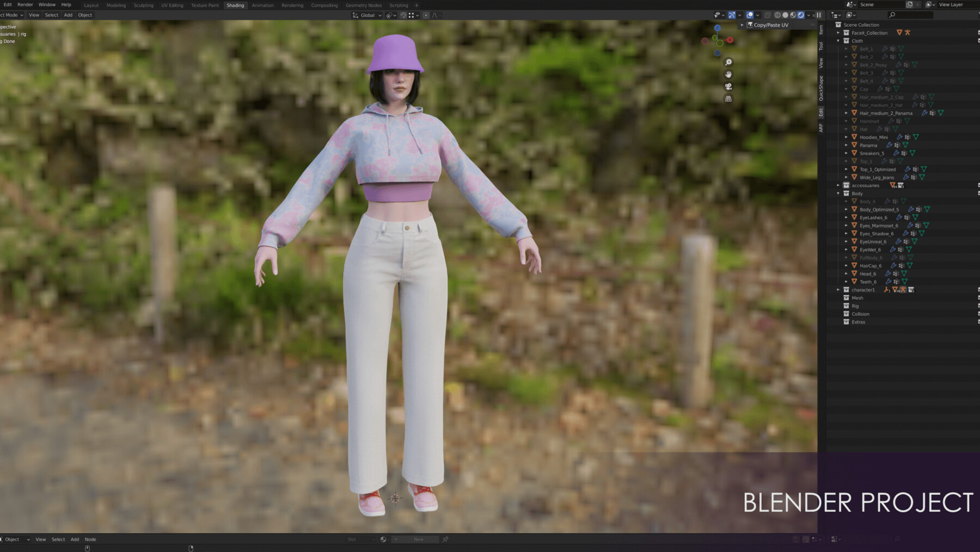Click the blue Z axis on navigation gizmo

coord(718,28)
